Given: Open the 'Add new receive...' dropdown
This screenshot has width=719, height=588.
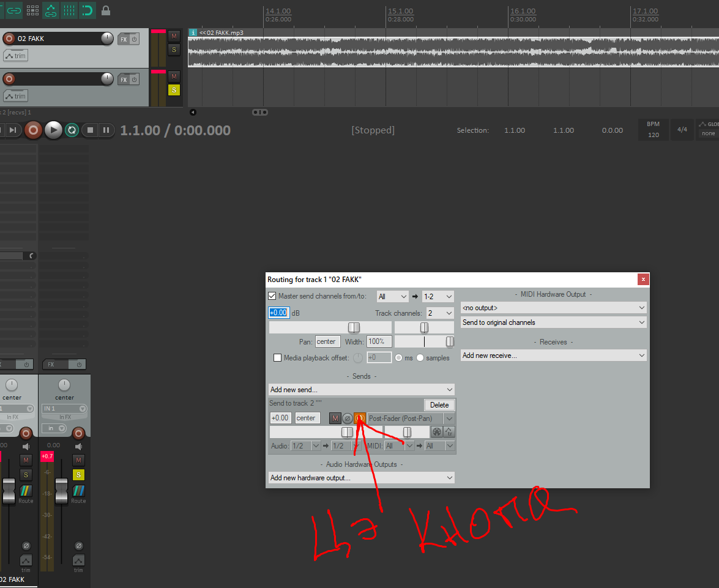Looking at the screenshot, I should coord(553,355).
